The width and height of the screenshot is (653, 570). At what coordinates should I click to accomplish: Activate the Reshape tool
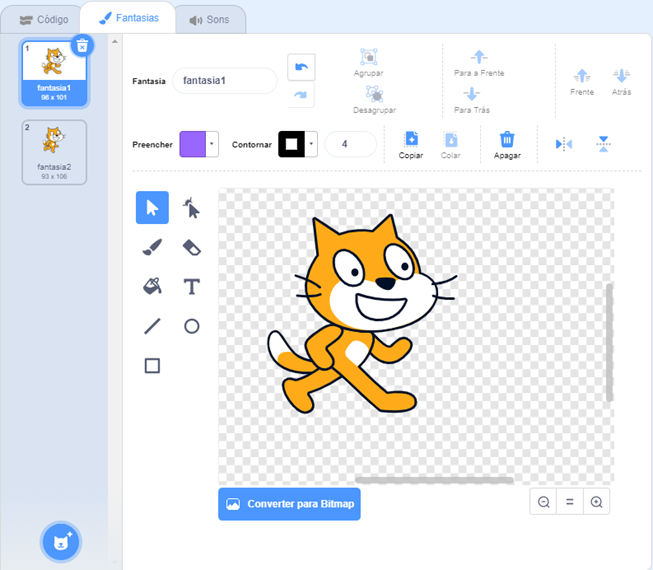click(191, 208)
